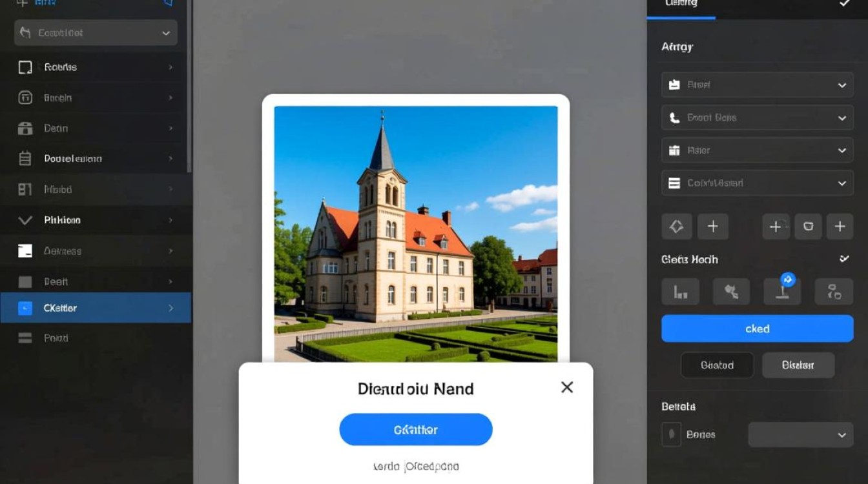Select the highlighted CKettler sidebar item
Image resolution: width=868 pixels, height=484 pixels.
[x=96, y=308]
